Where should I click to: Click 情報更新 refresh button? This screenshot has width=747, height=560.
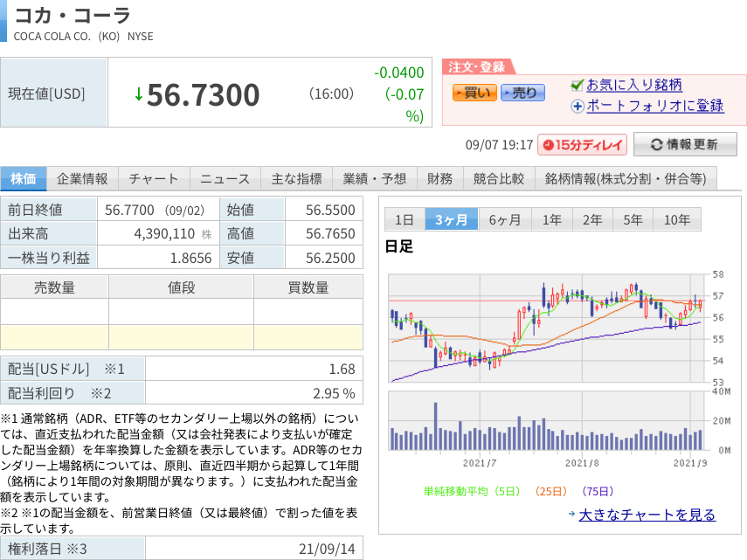tap(685, 144)
